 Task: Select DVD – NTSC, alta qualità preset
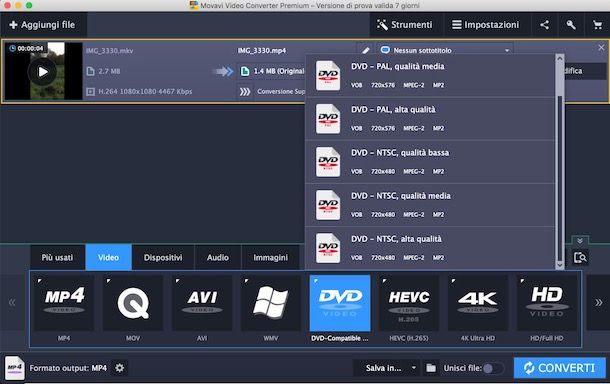(x=430, y=248)
